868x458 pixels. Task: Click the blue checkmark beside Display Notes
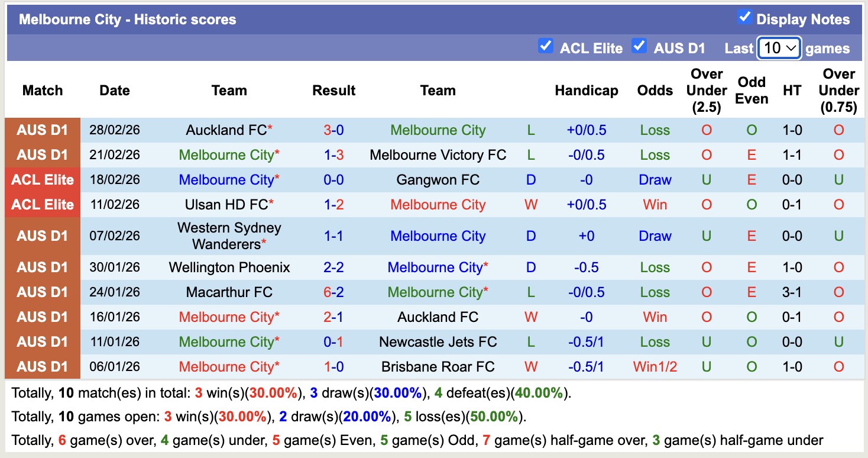[747, 18]
